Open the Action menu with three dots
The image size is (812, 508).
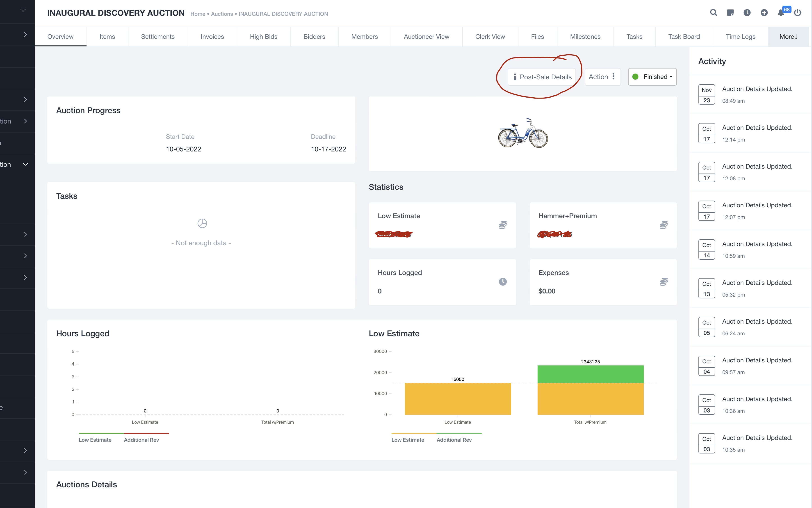pos(602,77)
